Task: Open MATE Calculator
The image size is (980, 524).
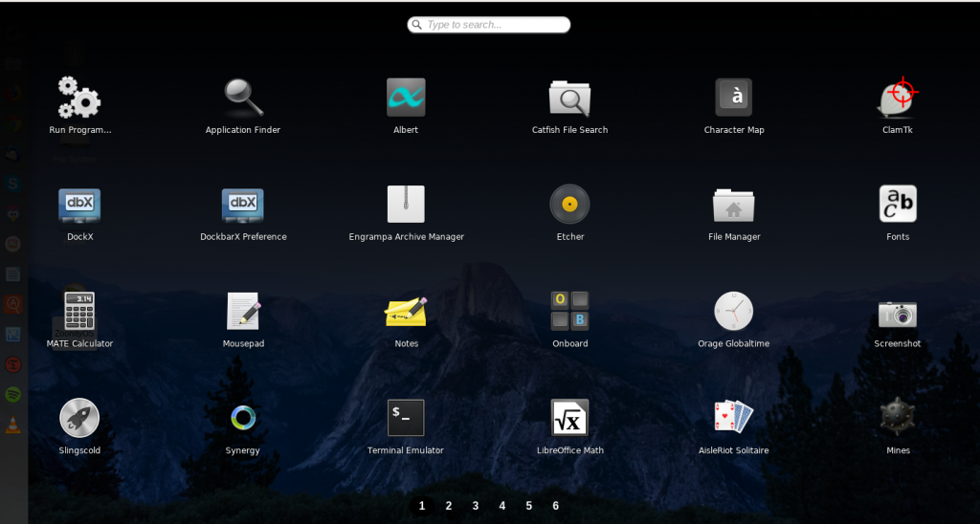Action: click(x=79, y=311)
